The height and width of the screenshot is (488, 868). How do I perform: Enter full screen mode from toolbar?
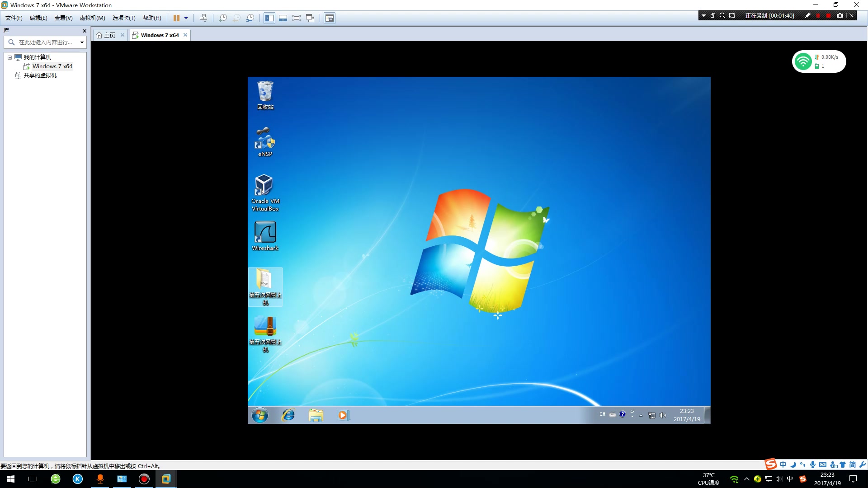pyautogui.click(x=297, y=18)
